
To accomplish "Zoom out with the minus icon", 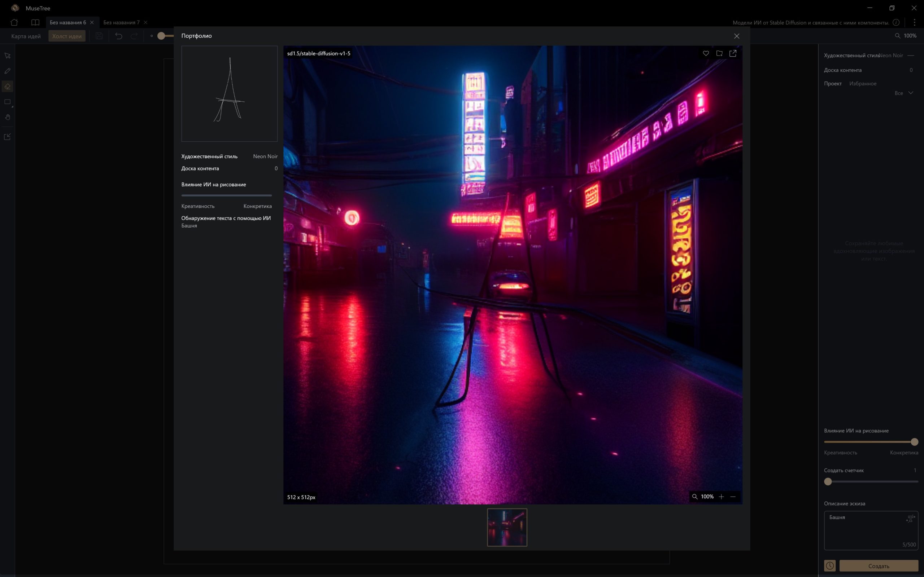I will pyautogui.click(x=733, y=497).
